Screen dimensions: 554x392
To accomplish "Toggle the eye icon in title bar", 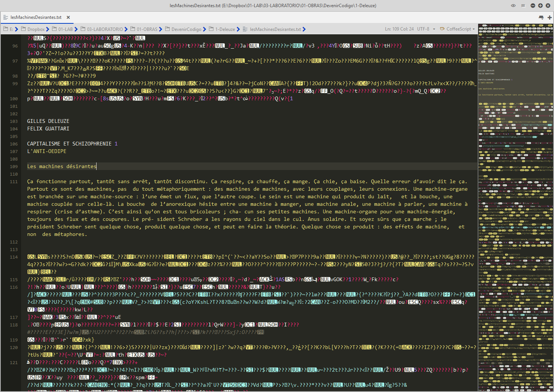I will [513, 6].
